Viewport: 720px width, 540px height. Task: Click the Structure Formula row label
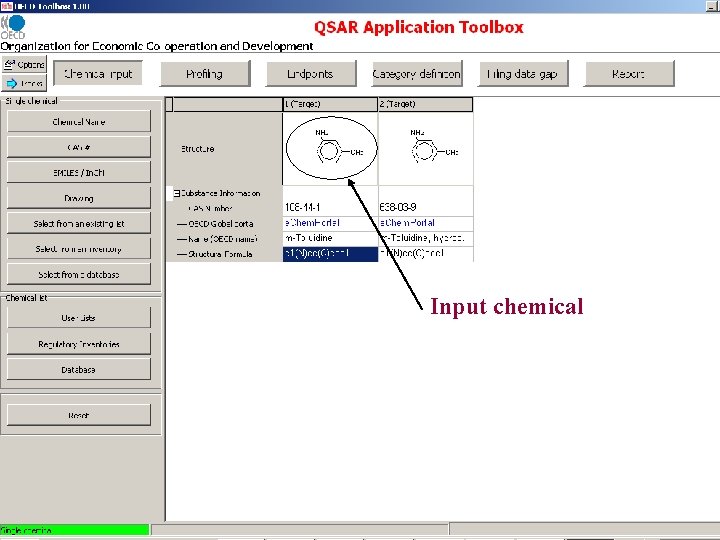tap(220, 254)
